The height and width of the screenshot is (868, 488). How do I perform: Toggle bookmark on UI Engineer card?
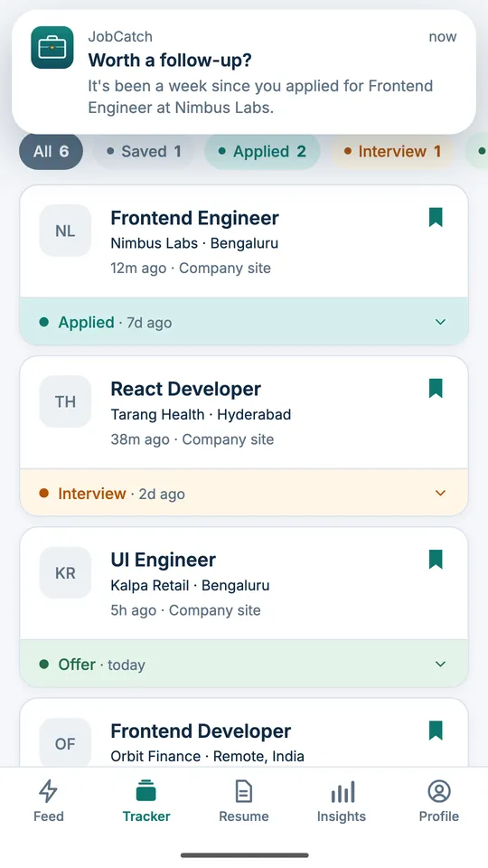(x=436, y=559)
